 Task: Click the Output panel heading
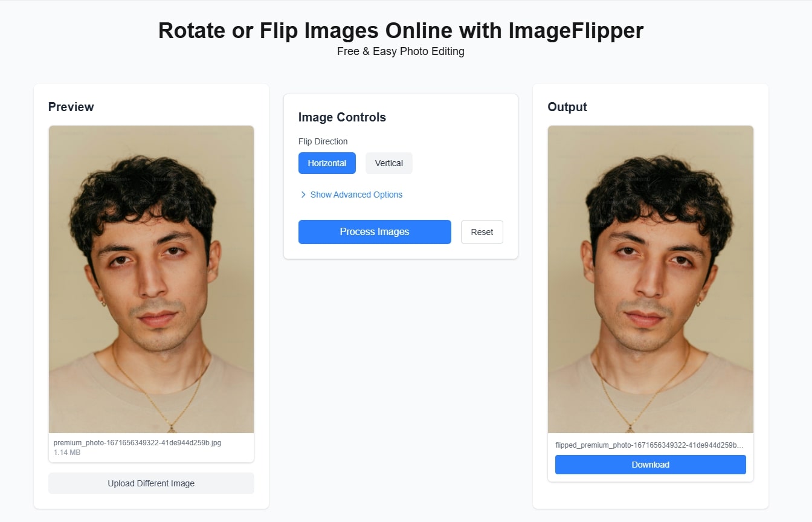coord(567,107)
